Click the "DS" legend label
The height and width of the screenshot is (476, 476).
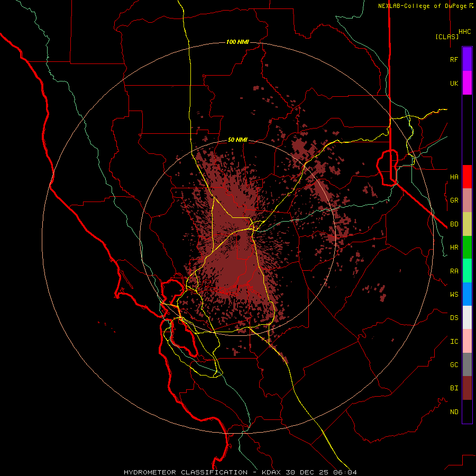point(454,318)
